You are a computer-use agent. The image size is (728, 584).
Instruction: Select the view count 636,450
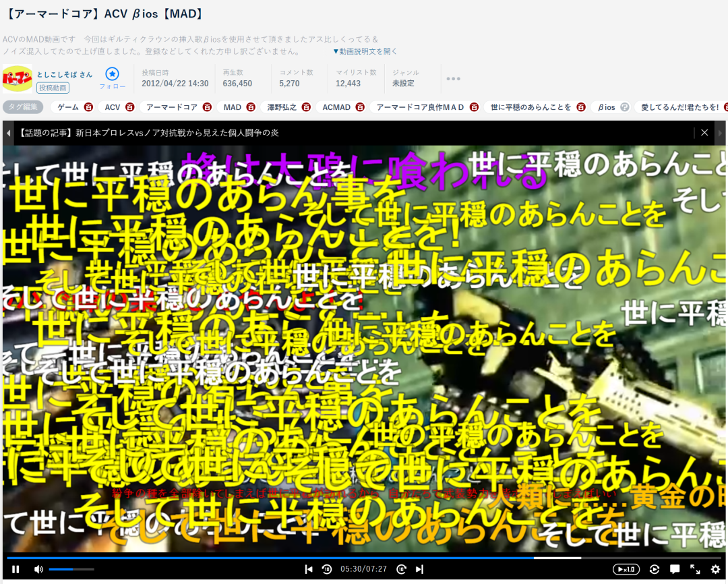click(x=237, y=84)
